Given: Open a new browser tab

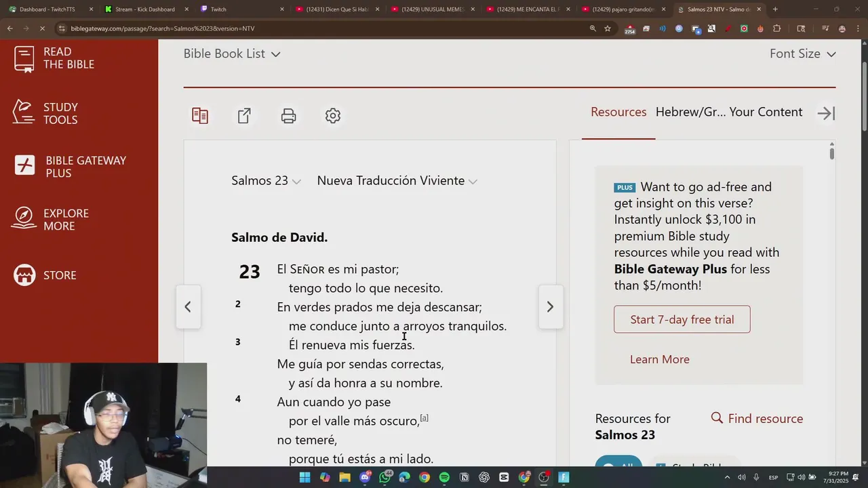Looking at the screenshot, I should point(775,9).
